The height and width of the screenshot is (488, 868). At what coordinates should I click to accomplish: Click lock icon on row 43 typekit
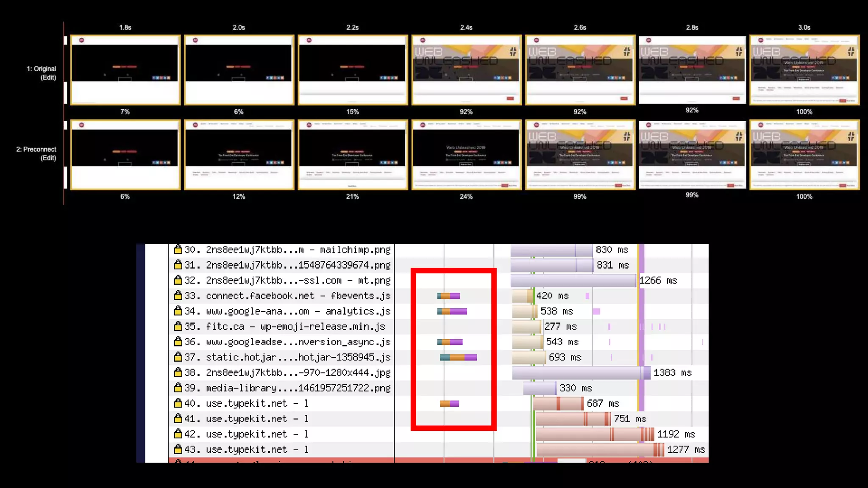tap(178, 449)
